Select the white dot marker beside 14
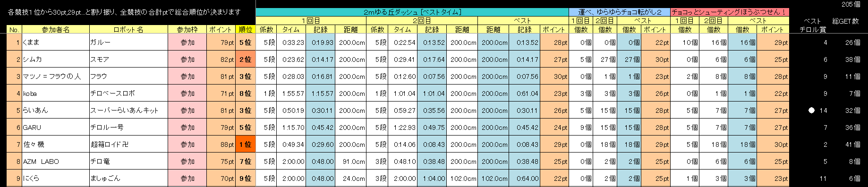 pos(811,110)
